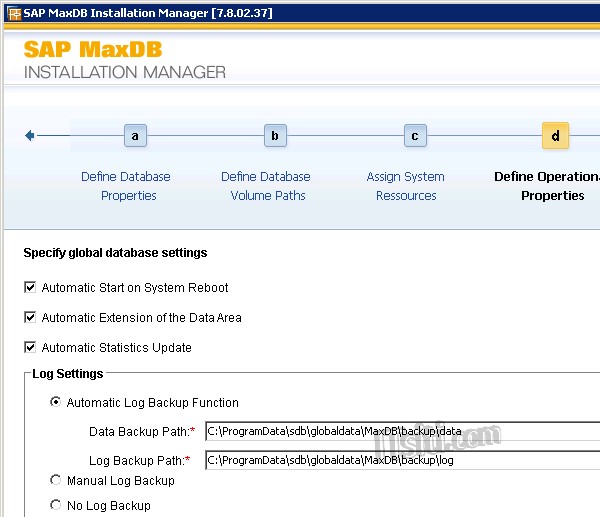This screenshot has height=517, width=600.
Task: Click the SAP MaxDB logo text
Action: point(93,49)
